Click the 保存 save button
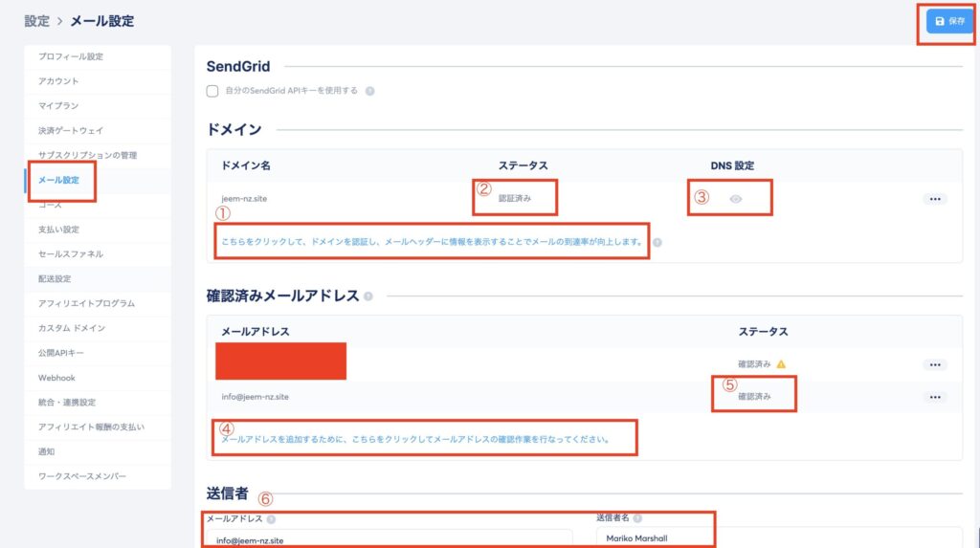Viewport: 980px width, 548px height. (949, 21)
